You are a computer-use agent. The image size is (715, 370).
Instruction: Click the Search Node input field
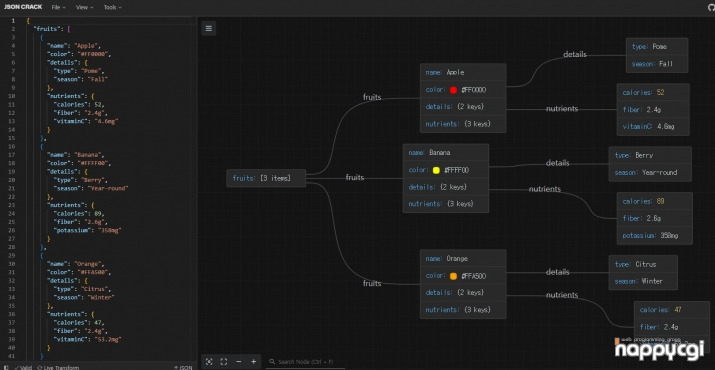coord(306,362)
